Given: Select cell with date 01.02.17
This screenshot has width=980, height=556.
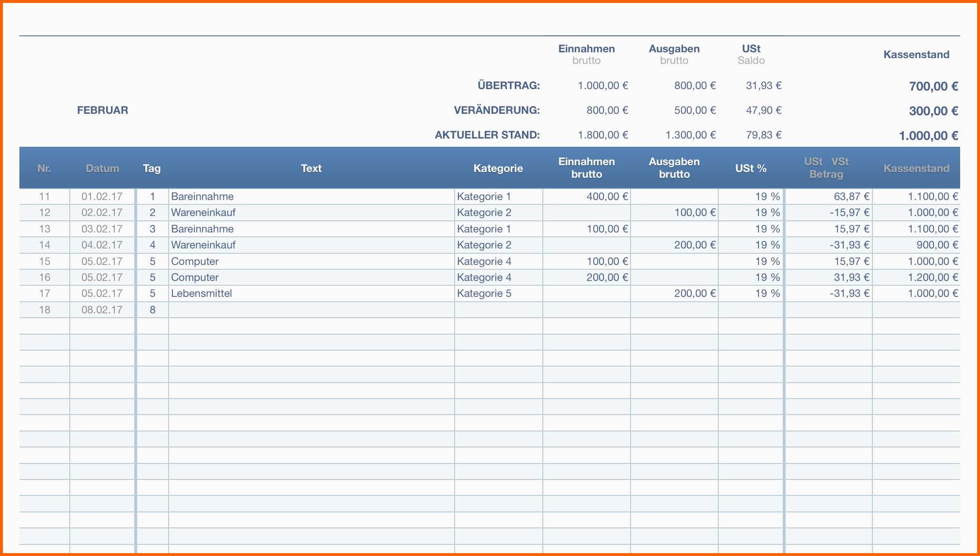Looking at the screenshot, I should pyautogui.click(x=102, y=196).
